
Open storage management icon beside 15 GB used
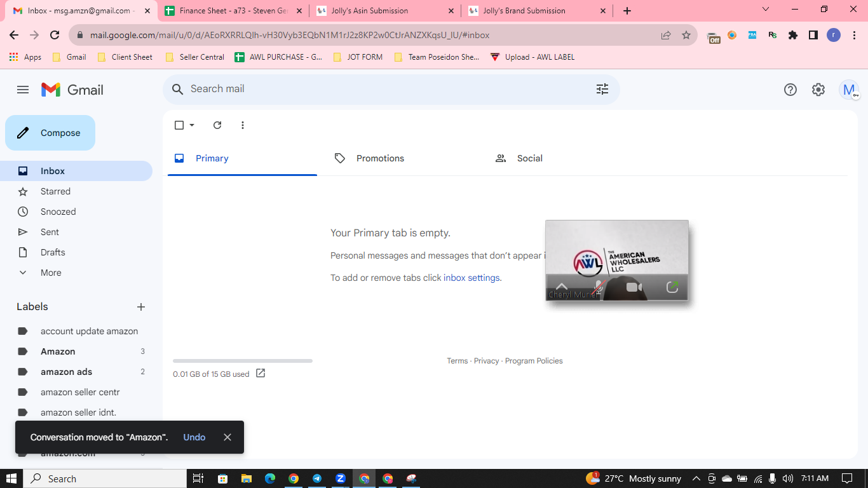coord(261,374)
